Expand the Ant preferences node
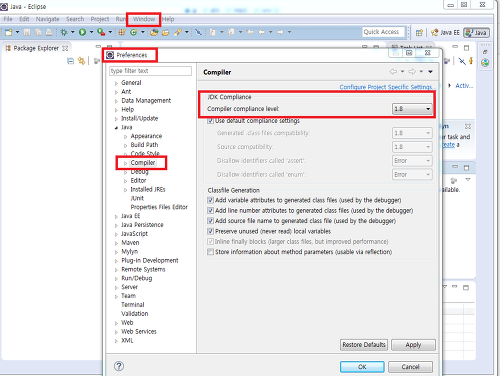Image resolution: width=500 pixels, height=376 pixels. click(116, 92)
